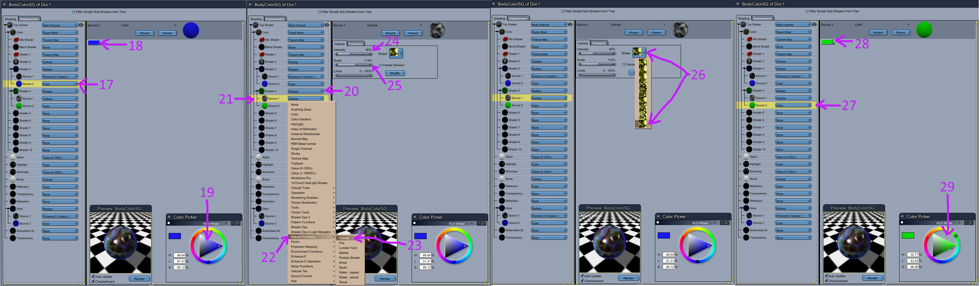This screenshot has height=286, width=980.
Task: Switch to Transform tab in second window
Action: coord(355,44)
